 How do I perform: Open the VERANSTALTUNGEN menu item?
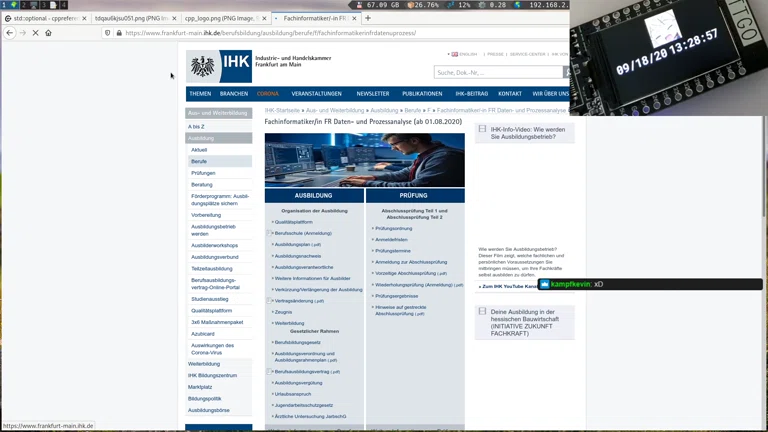[316, 94]
